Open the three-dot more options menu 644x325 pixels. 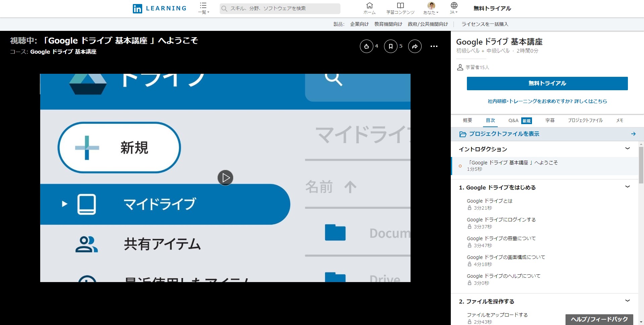tap(434, 46)
